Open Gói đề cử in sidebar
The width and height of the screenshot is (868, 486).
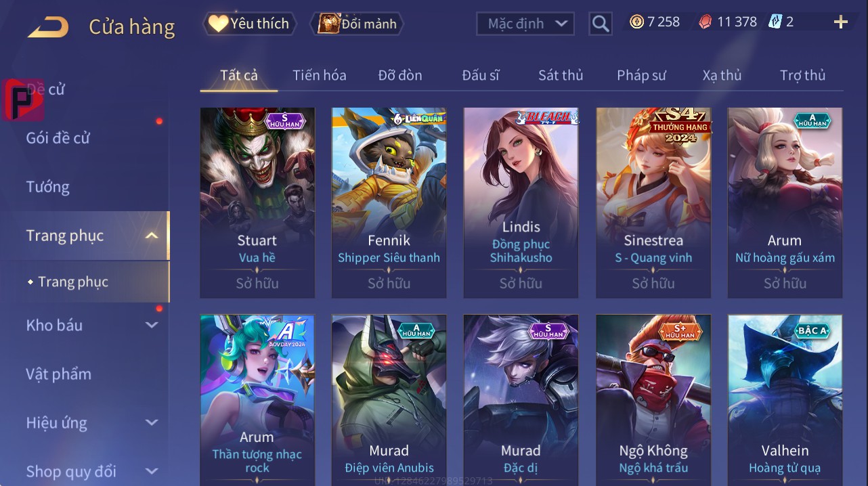point(58,138)
